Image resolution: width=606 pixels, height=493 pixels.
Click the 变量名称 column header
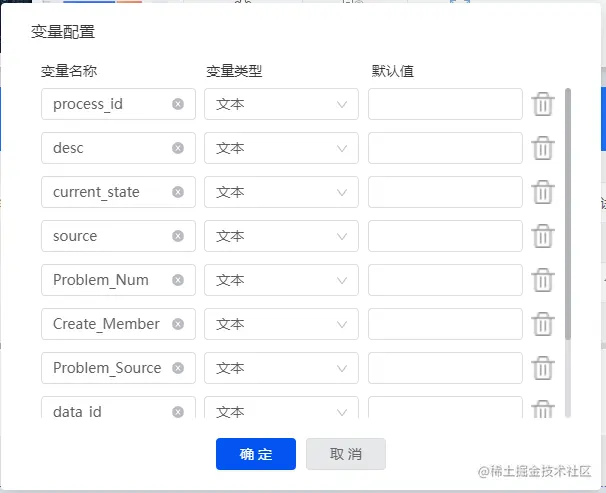69,71
